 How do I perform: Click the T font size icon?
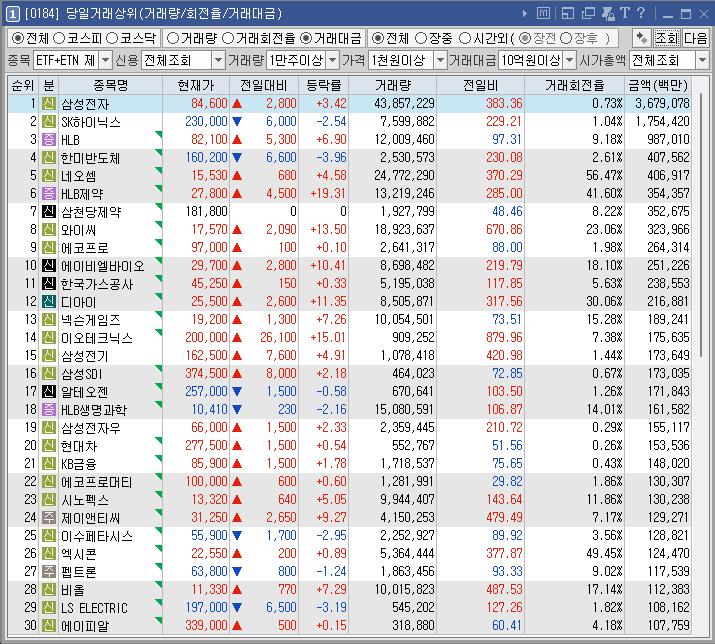625,13
